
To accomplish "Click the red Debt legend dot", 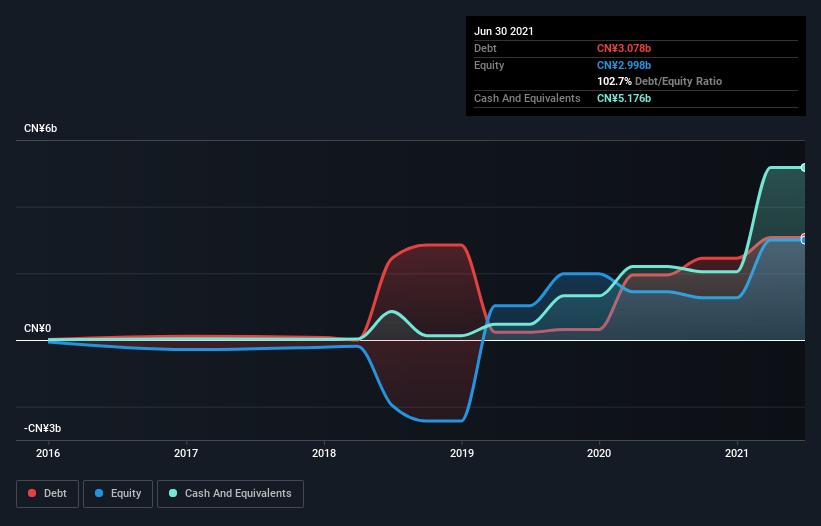I will tap(32, 493).
